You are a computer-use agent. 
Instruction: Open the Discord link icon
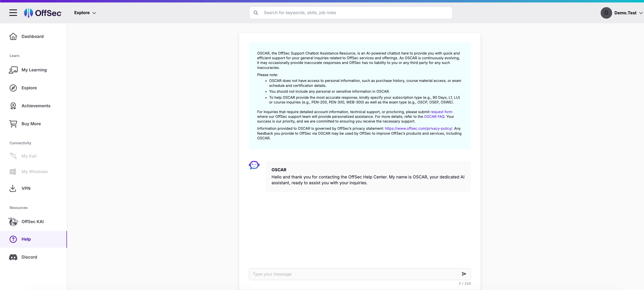[13, 257]
